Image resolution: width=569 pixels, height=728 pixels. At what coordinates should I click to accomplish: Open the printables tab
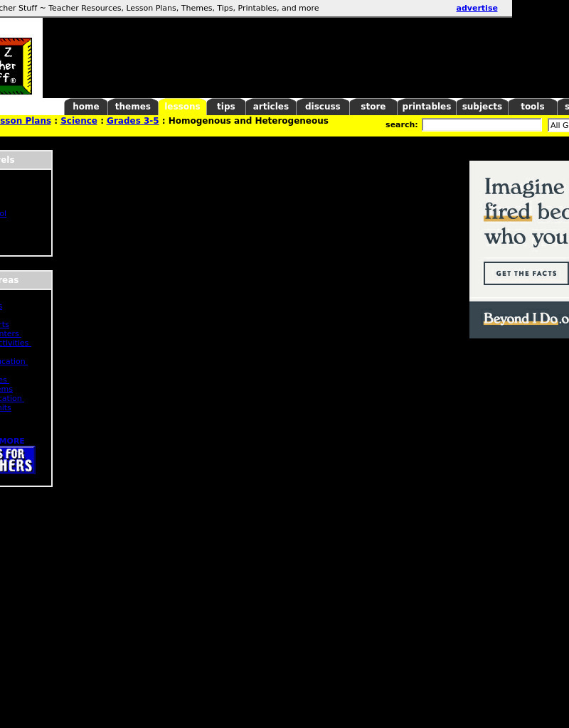click(427, 107)
